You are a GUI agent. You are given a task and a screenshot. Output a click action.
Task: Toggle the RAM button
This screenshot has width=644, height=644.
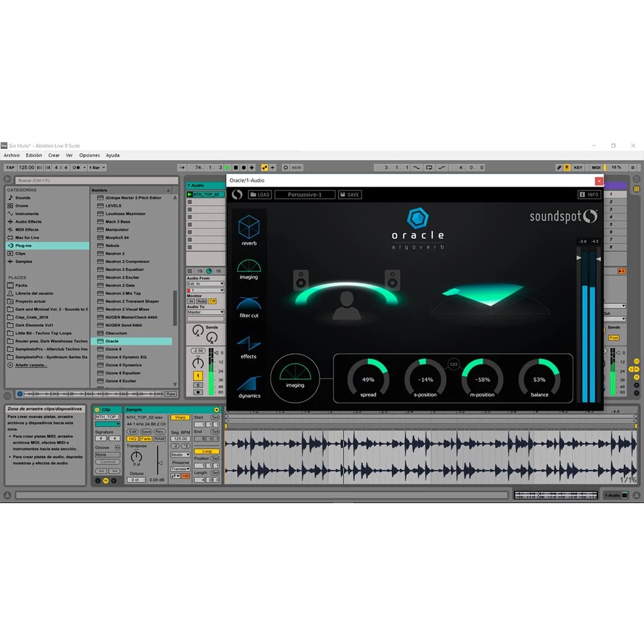160,438
